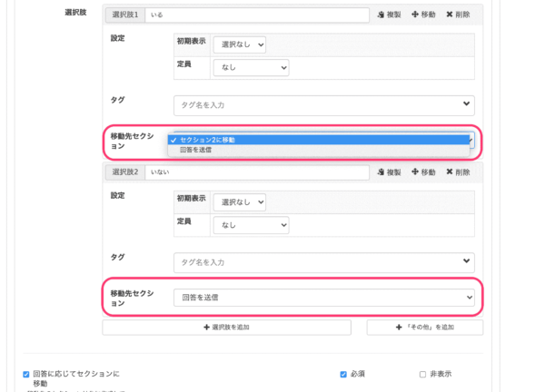Open 定員 dropdown for 選択肢1
This screenshot has width=545, height=392.
click(251, 68)
